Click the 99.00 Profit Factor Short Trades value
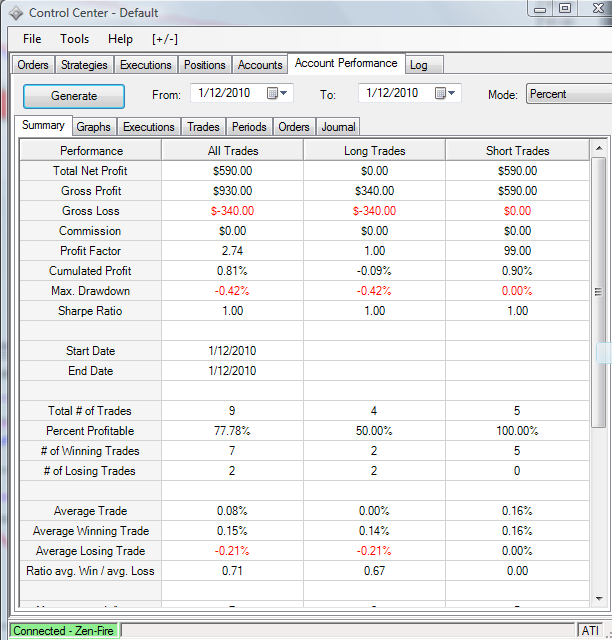Image resolution: width=612 pixels, height=640 pixels. click(517, 251)
